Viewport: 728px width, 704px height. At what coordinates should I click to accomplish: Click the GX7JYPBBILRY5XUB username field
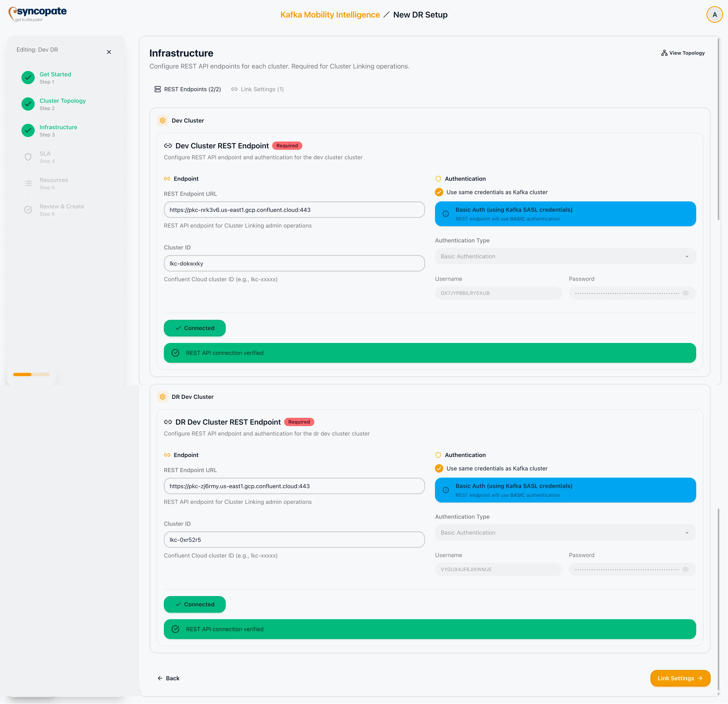point(499,293)
